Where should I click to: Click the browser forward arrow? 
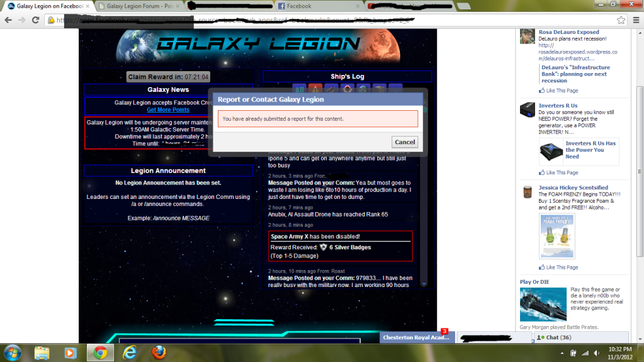click(x=22, y=20)
